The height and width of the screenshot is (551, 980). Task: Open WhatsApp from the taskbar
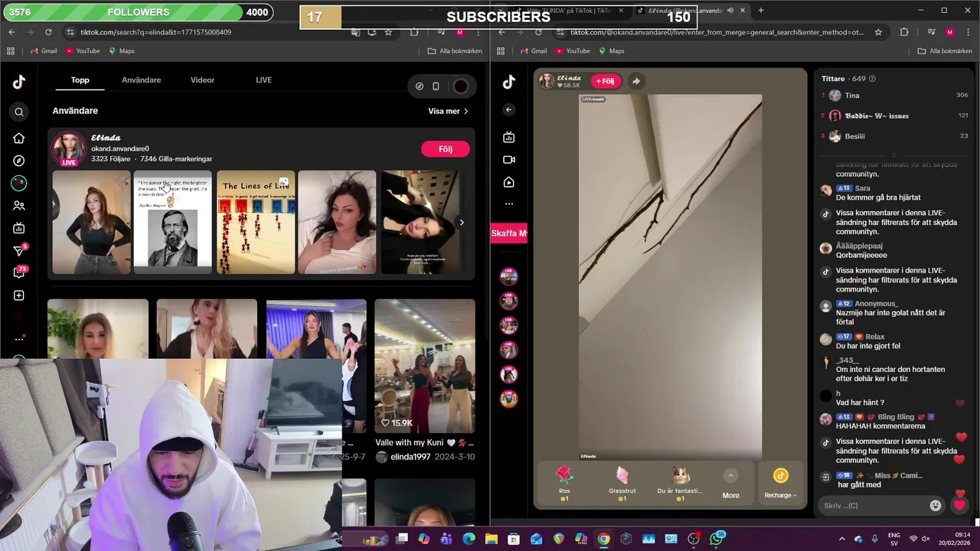pos(717,539)
